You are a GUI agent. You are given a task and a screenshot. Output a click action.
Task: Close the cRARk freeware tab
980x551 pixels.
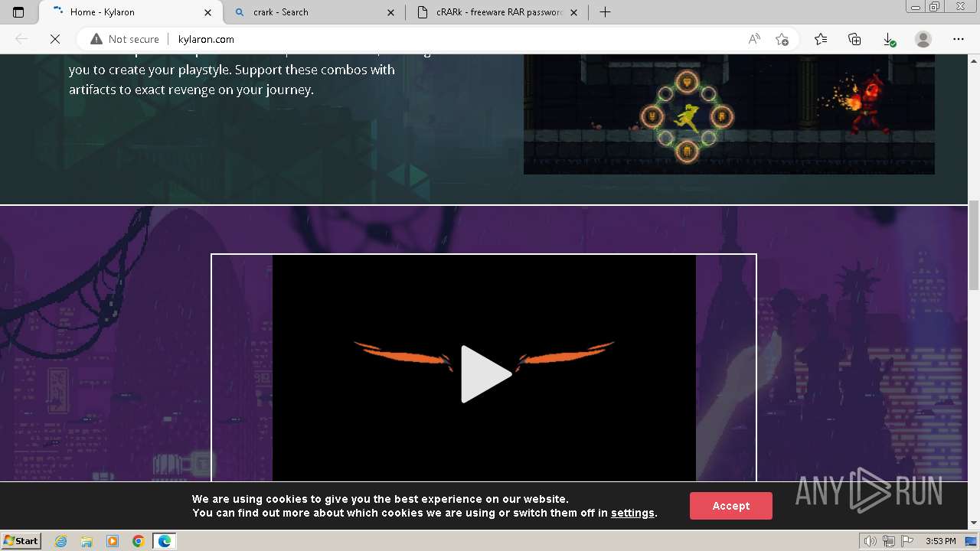pos(573,12)
